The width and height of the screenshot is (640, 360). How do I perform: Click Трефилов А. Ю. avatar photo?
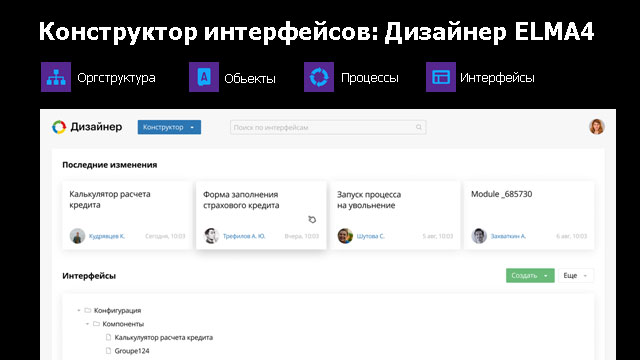point(211,236)
